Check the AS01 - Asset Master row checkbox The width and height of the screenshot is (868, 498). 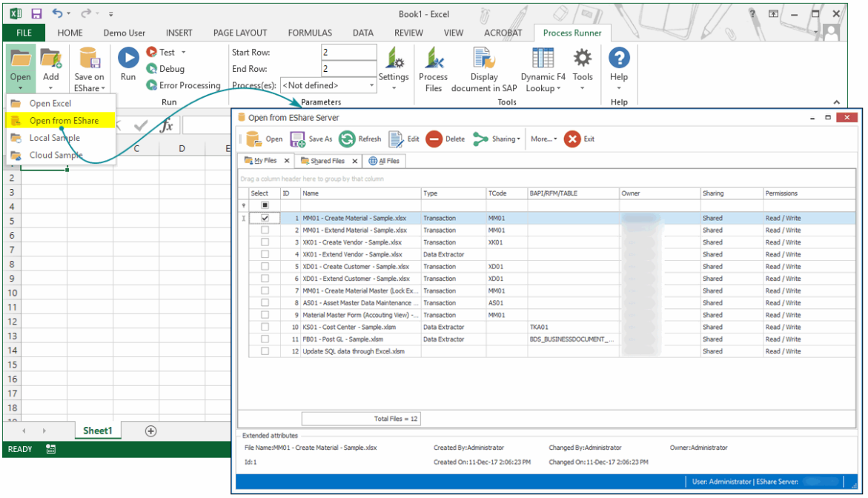coord(265,303)
